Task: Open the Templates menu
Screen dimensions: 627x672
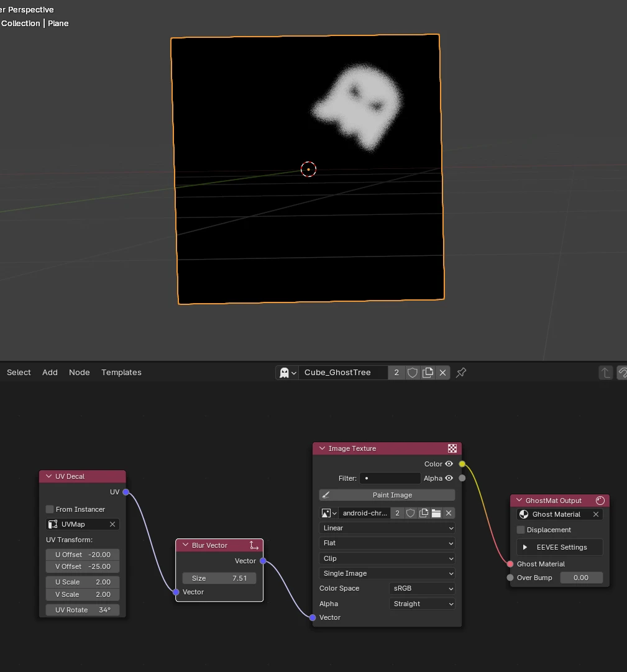Action: [121, 373]
